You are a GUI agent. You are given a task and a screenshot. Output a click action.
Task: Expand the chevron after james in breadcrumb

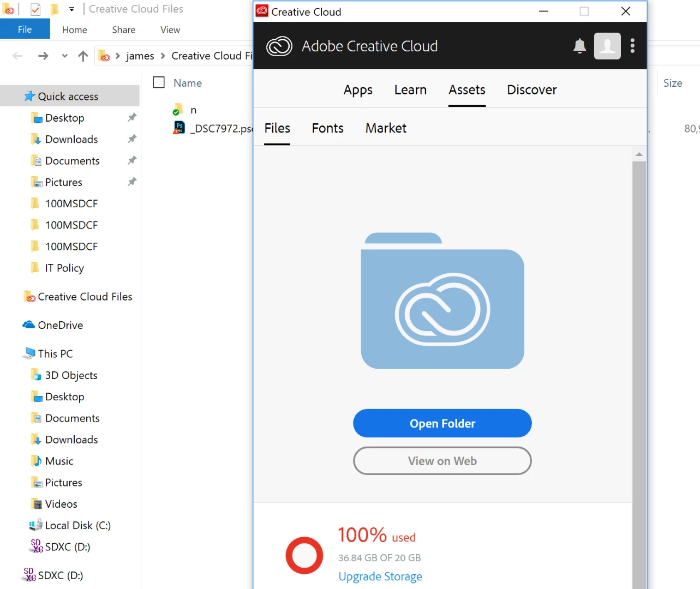tap(163, 56)
